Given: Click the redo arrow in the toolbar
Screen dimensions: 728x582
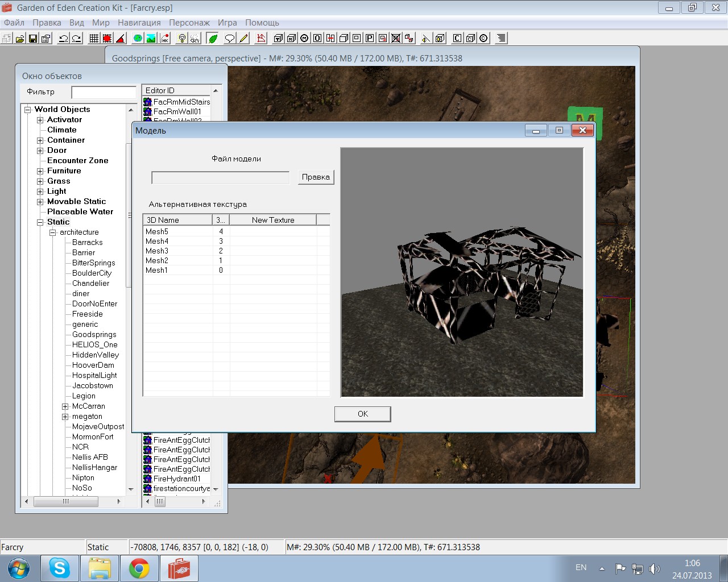Looking at the screenshot, I should tap(76, 38).
